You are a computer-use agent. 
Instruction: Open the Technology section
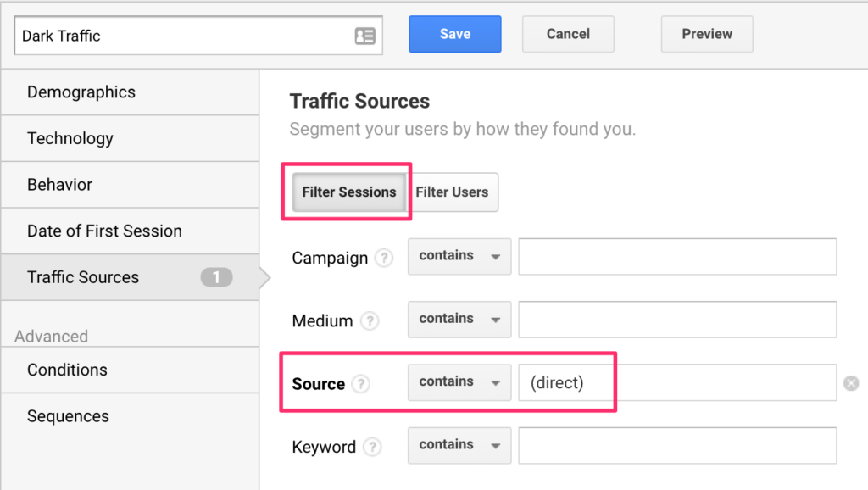pyautogui.click(x=130, y=138)
